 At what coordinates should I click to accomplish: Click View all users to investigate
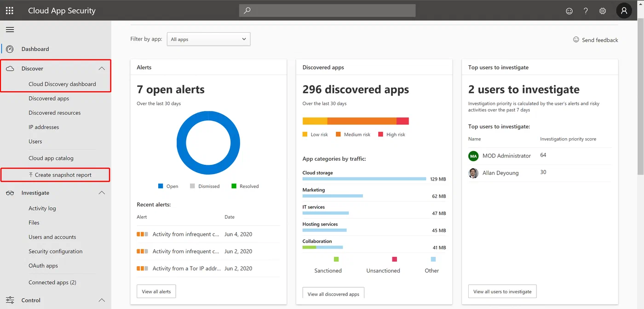[x=502, y=292]
